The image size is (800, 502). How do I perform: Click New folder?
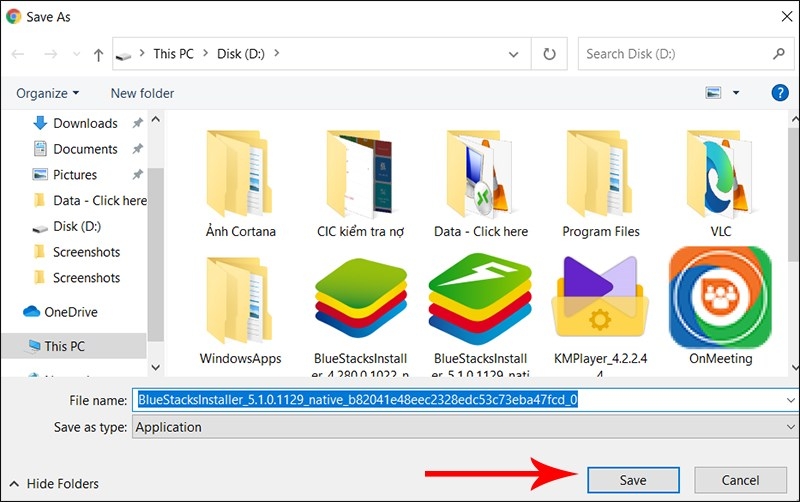click(x=142, y=93)
